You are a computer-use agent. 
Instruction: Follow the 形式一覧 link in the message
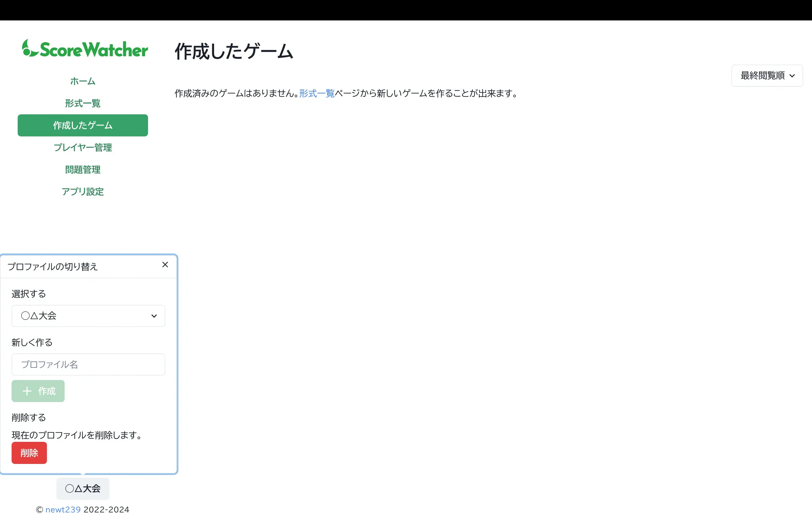pos(317,93)
